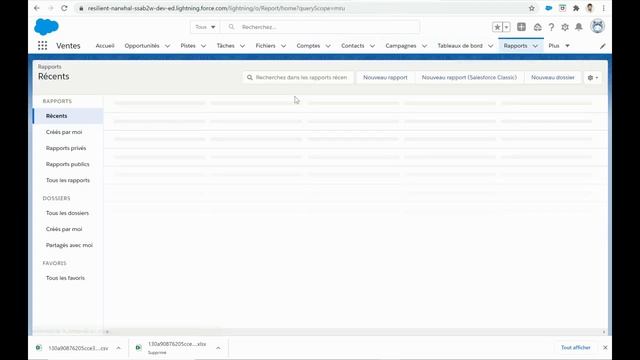Screen dimensions: 640x360
Task: Expand options for the csv download
Action: point(118,348)
